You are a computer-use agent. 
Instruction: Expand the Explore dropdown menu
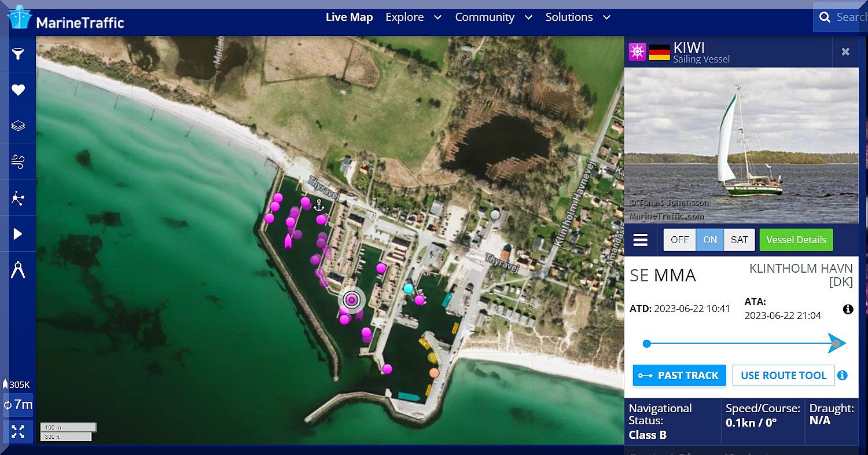[x=413, y=17]
